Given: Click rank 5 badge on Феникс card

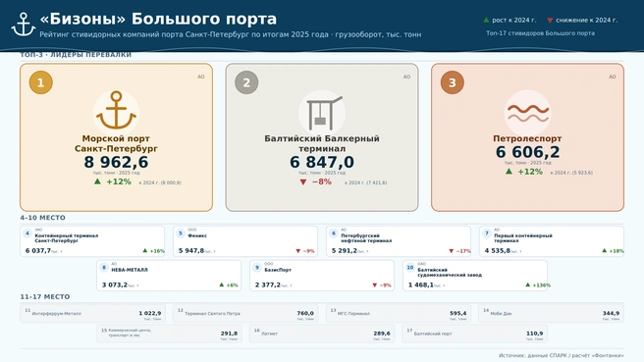Looking at the screenshot, I should [x=181, y=233].
